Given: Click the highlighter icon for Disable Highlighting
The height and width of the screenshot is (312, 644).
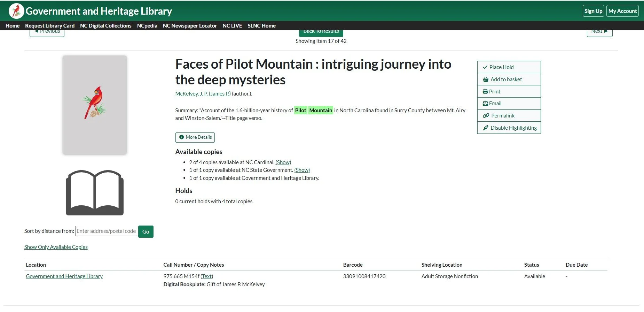Looking at the screenshot, I should (x=486, y=128).
